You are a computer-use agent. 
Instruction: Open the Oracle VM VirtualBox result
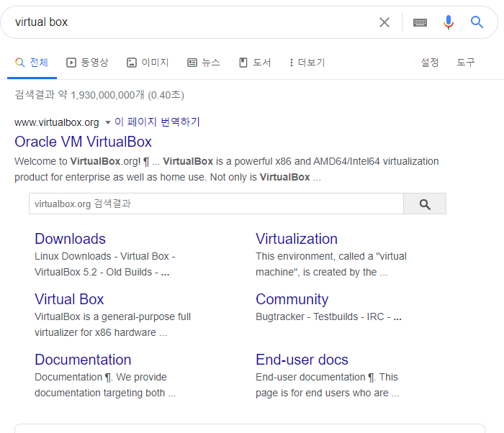(83, 142)
